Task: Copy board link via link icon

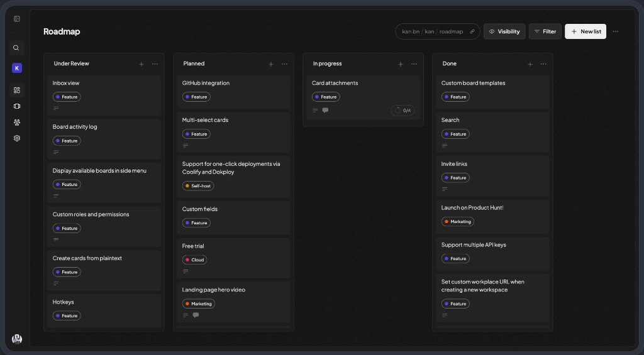Action: coord(472,31)
